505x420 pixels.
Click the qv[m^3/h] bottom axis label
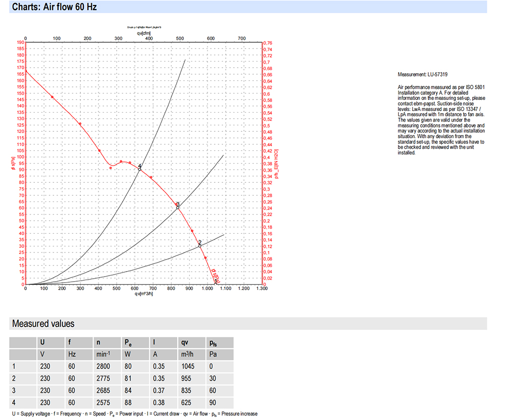coord(143,294)
